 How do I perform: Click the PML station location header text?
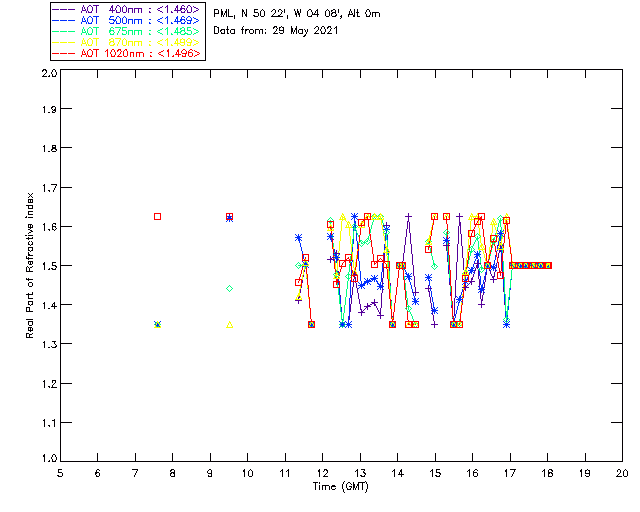(x=297, y=14)
